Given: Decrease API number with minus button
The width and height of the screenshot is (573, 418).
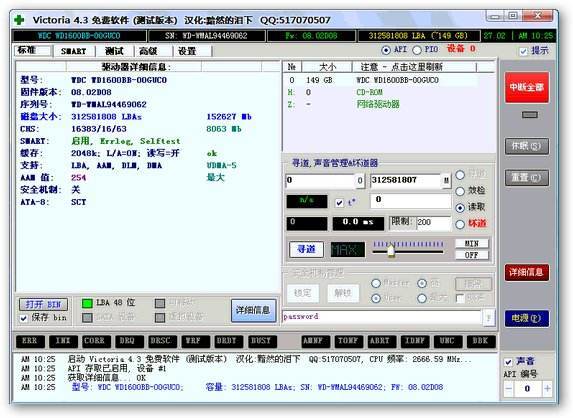Looking at the screenshot, I should (x=509, y=389).
